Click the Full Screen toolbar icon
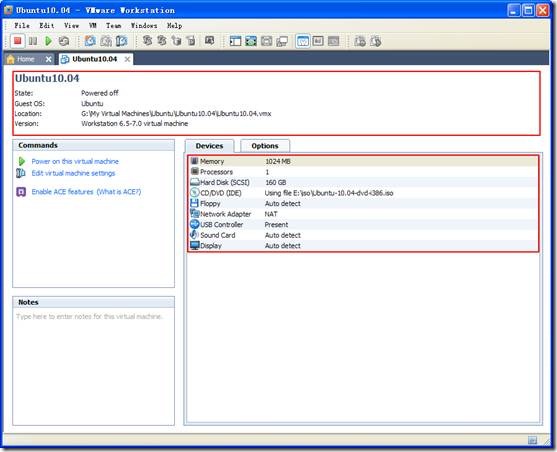This screenshot has width=557, height=452. (266, 41)
